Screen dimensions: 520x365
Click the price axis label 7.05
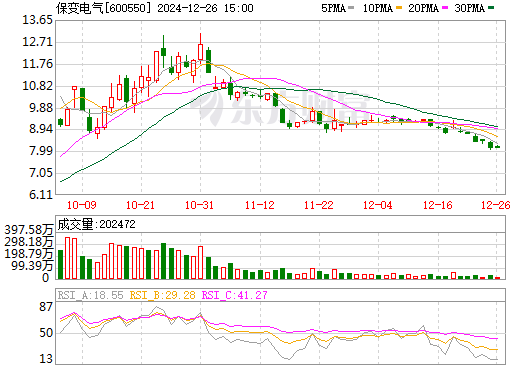pyautogui.click(x=41, y=173)
